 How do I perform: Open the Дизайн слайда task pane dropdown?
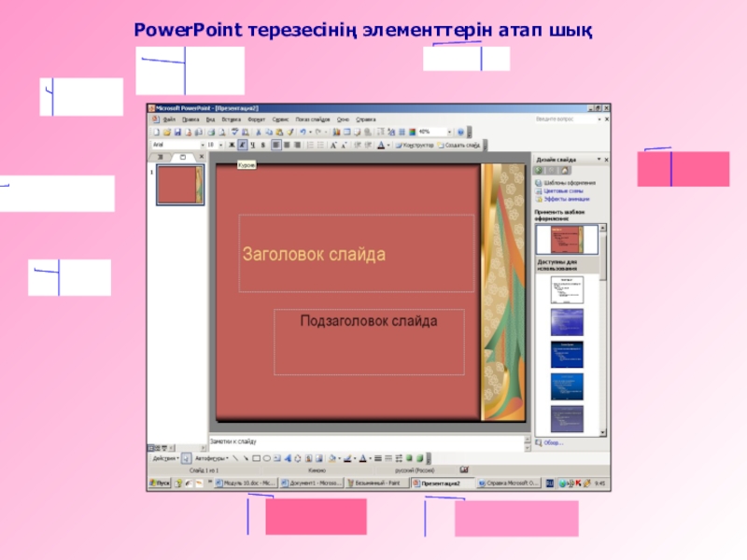pos(599,159)
